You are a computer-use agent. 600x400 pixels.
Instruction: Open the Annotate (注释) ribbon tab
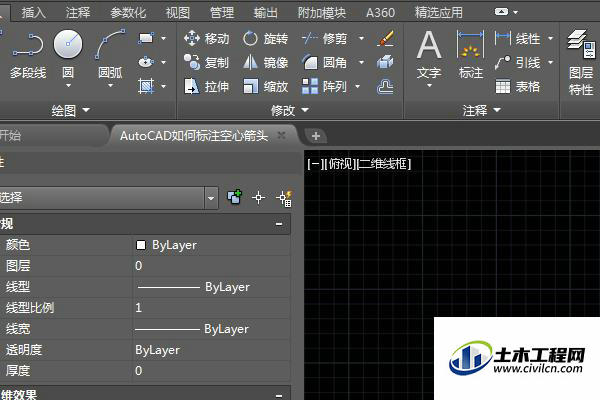(78, 13)
